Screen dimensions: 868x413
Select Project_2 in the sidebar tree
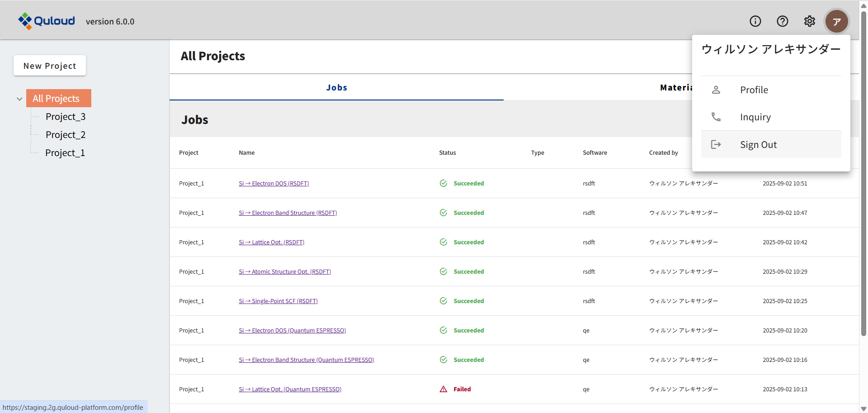tap(66, 135)
